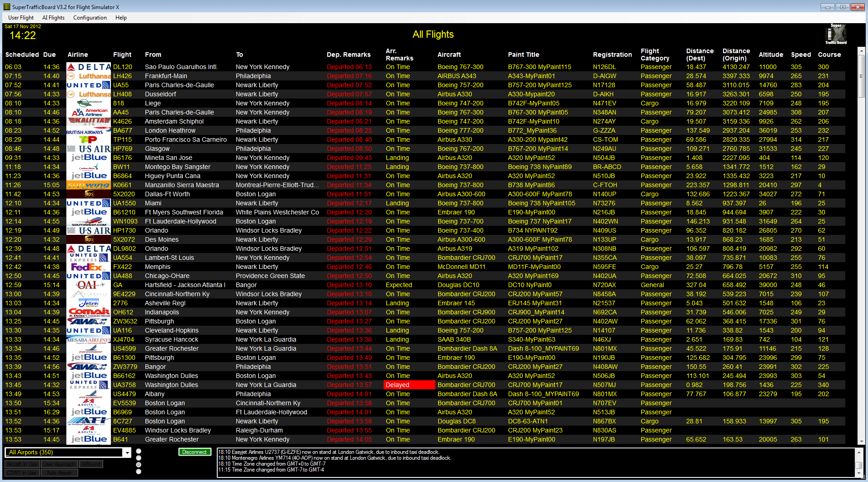Select the second radio button from the top

point(139,458)
